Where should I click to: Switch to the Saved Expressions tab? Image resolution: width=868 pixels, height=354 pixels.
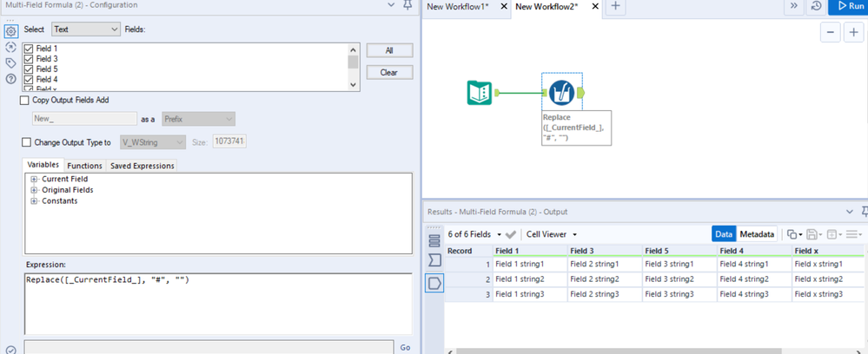(142, 166)
